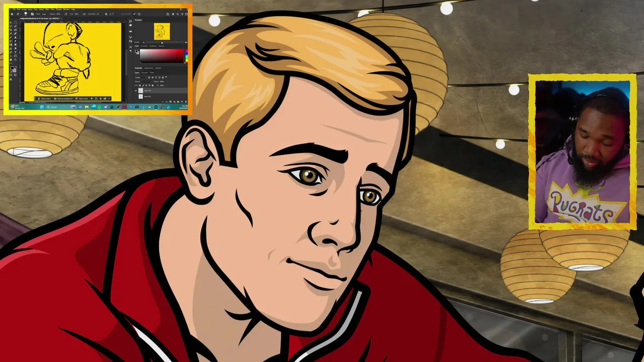
Task: Open contextual task bar more options
Action: 109,99
